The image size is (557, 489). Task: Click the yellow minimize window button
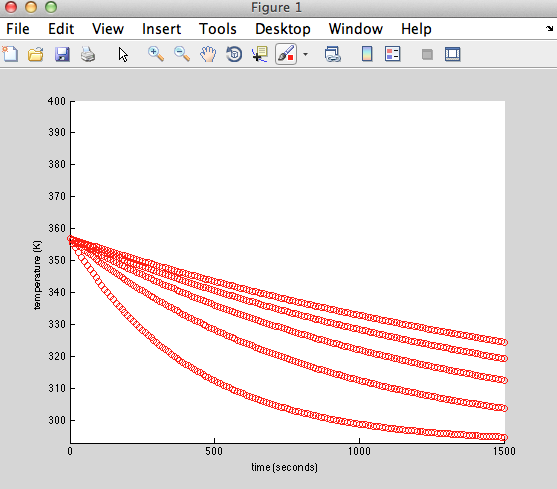[x=31, y=7]
